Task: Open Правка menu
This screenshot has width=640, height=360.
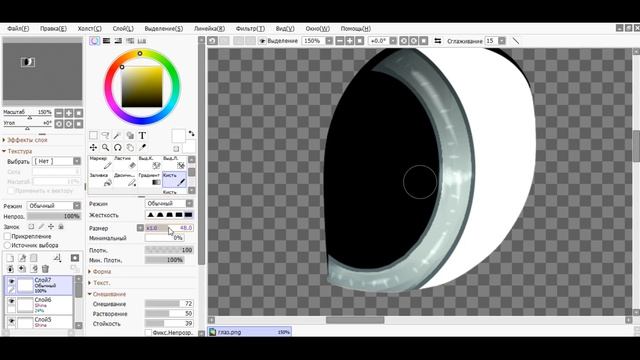Action: (53, 29)
